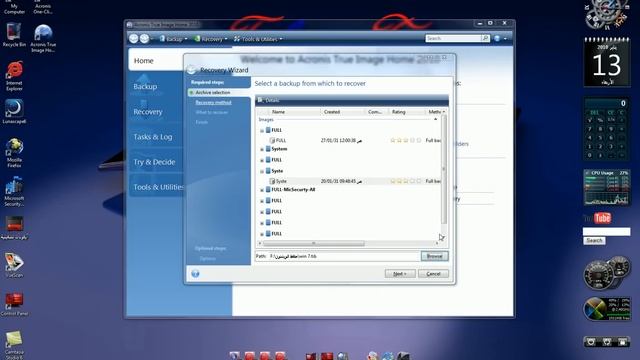Click the CPU Usage gadget
Screen dimensions: 640x360
(607, 187)
